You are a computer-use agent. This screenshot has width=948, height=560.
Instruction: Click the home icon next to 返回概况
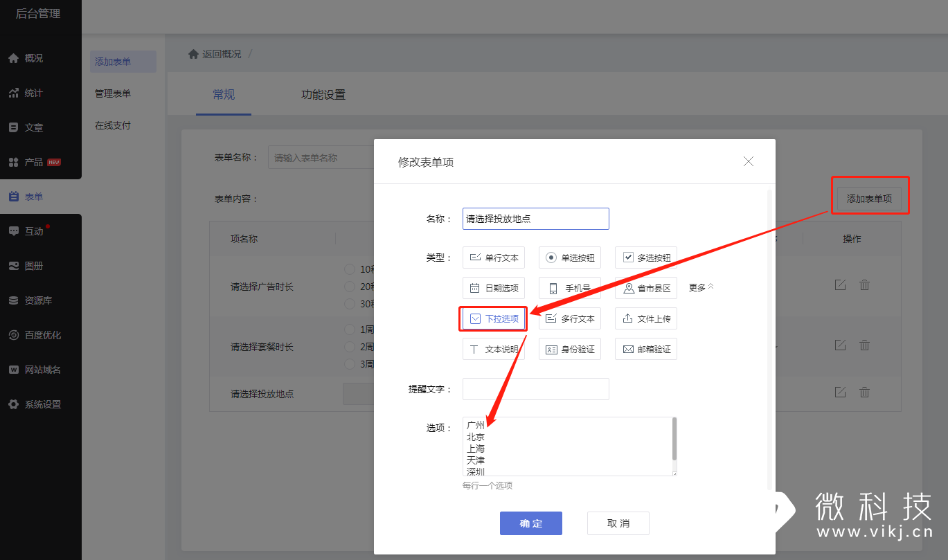click(193, 54)
